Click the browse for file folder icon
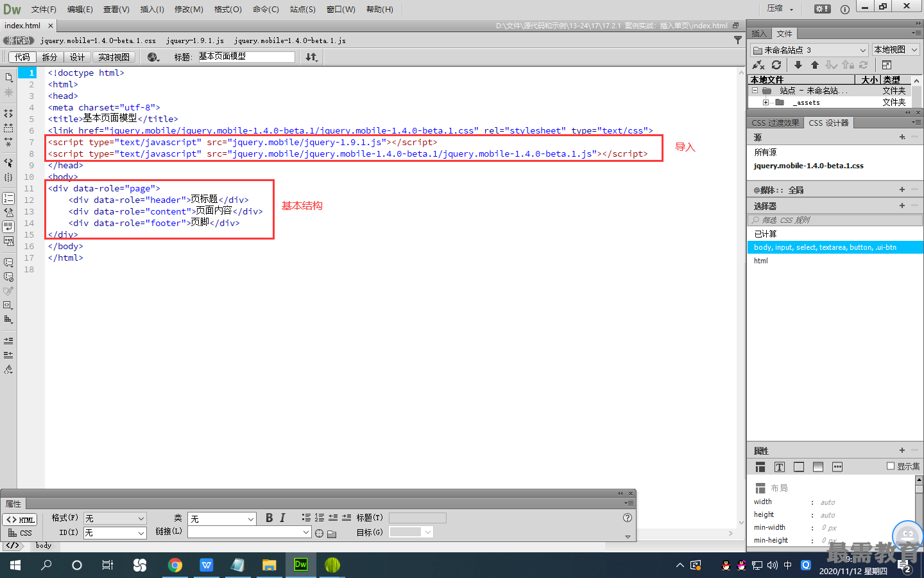This screenshot has height=578, width=924. point(332,533)
